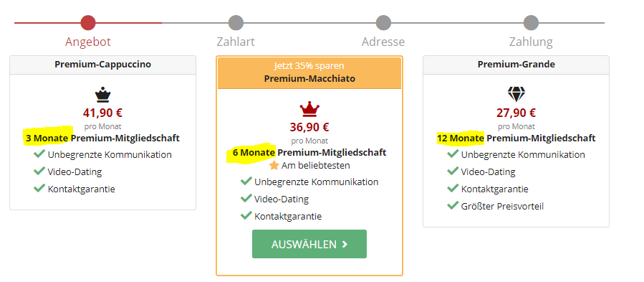Click the black crown icon for Premium-Cappuccino
This screenshot has width=644, height=282.
(x=102, y=96)
